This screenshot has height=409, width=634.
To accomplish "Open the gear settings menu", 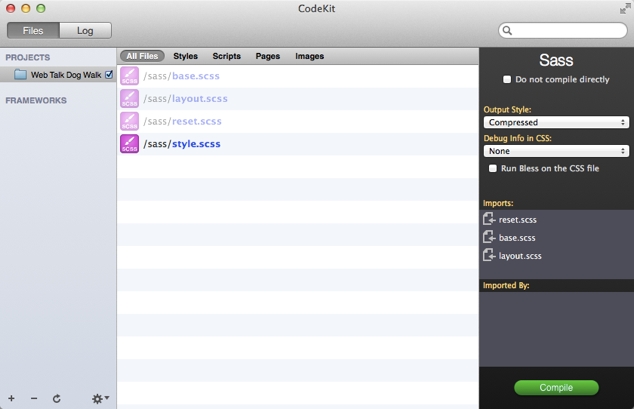I will coord(100,399).
